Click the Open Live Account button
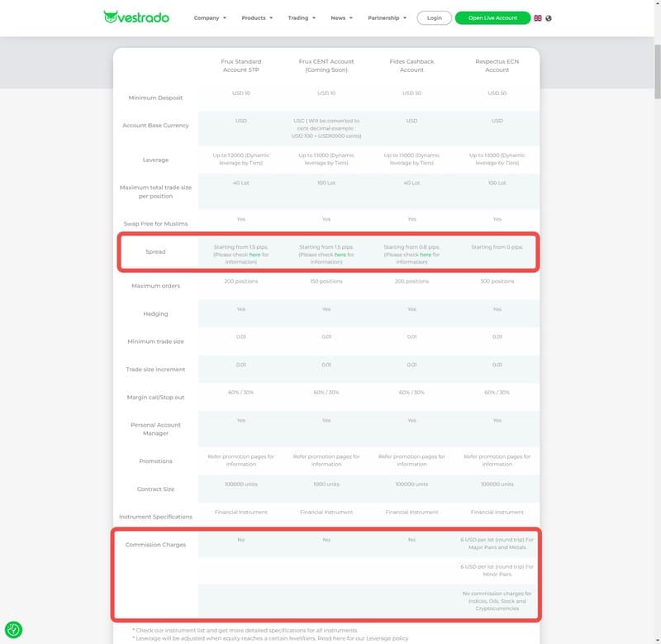Image resolution: width=661 pixels, height=644 pixels. click(x=492, y=17)
